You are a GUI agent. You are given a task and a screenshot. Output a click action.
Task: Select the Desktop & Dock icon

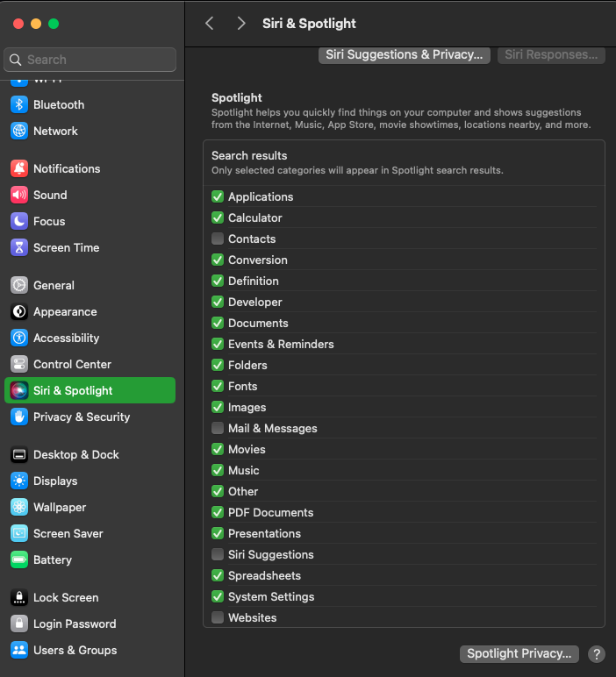pyautogui.click(x=19, y=454)
